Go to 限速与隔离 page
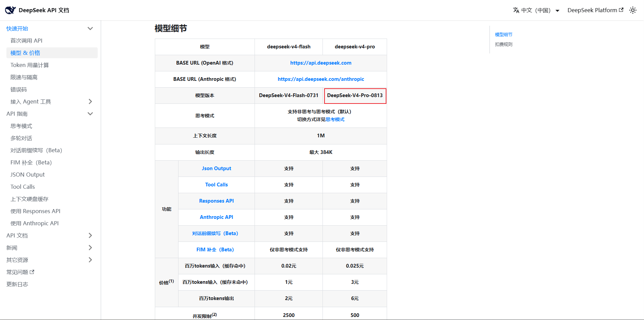The image size is (644, 320). (24, 77)
